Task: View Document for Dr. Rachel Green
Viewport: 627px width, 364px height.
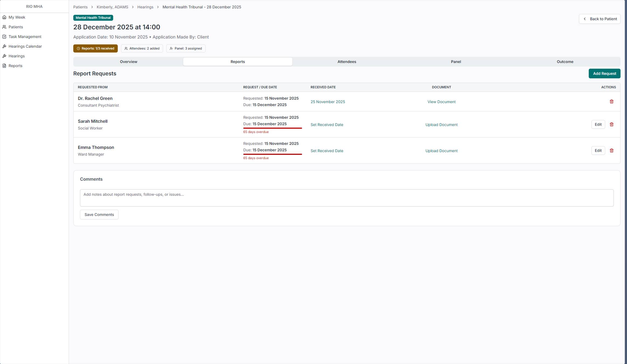Action: (441, 102)
